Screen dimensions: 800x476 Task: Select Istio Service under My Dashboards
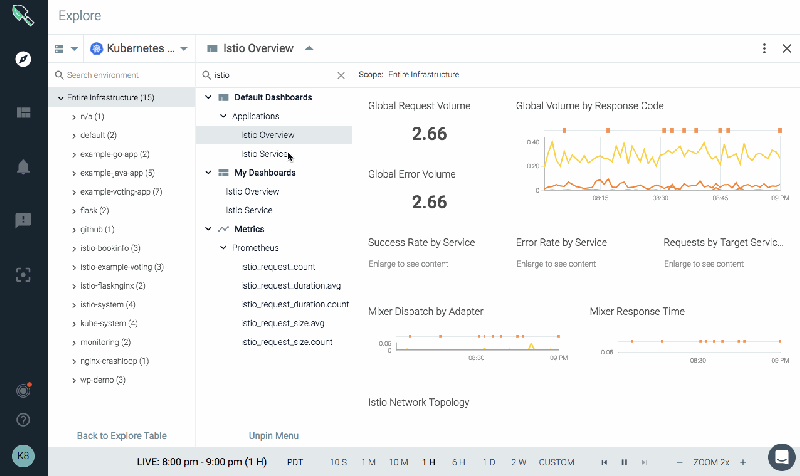click(249, 210)
